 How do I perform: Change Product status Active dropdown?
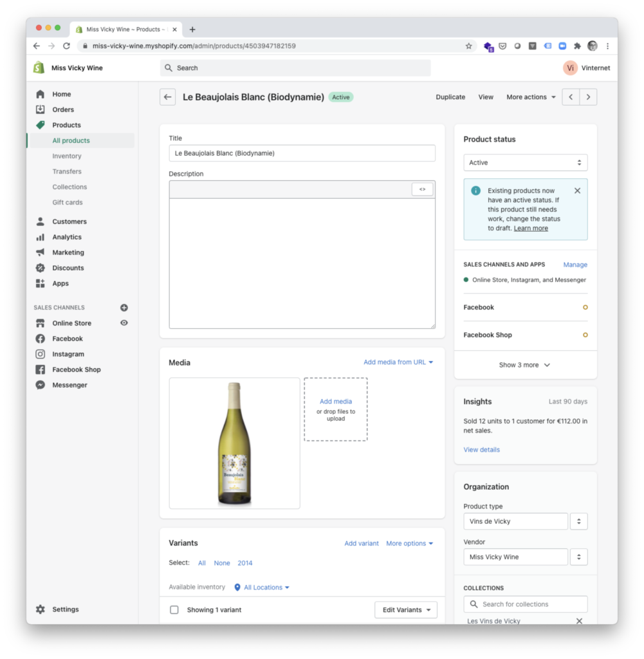pos(525,163)
